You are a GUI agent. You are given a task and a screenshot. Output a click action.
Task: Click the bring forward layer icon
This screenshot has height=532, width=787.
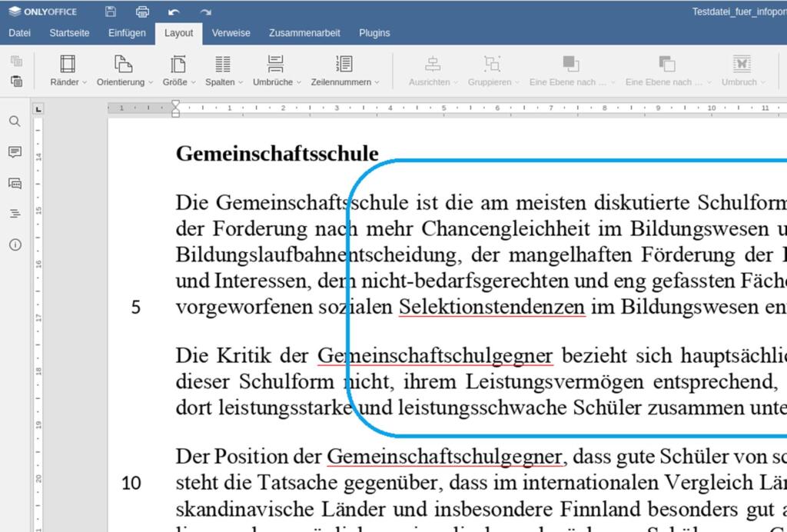pyautogui.click(x=571, y=65)
